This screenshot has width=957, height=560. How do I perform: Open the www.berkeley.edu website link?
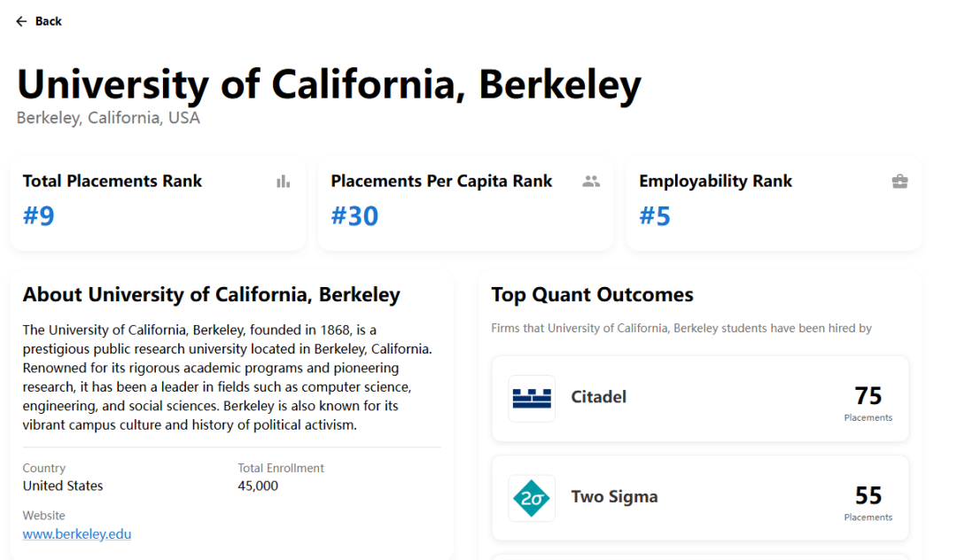coord(77,534)
